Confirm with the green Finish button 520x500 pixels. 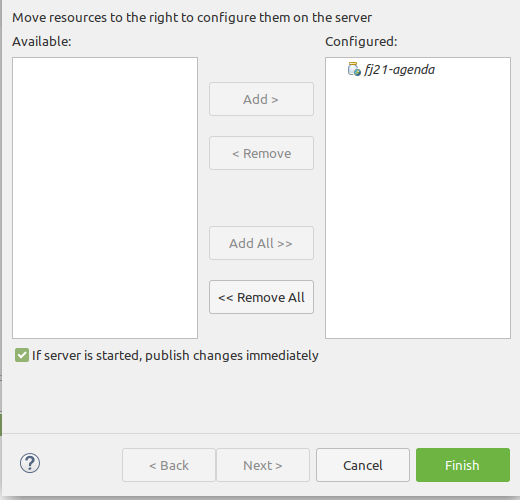[463, 465]
